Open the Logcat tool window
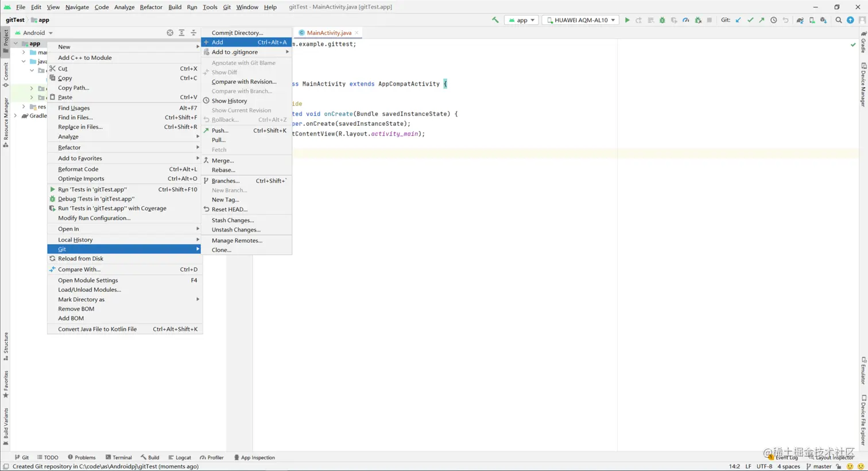 180,458
